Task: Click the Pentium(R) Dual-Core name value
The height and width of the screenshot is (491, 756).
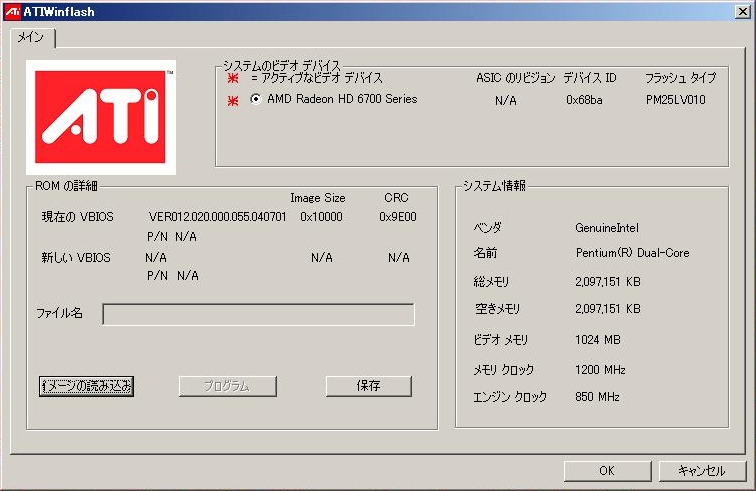Action: 633,253
